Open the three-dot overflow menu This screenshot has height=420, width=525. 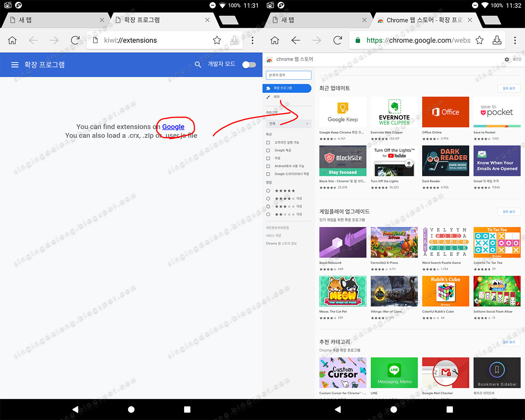pos(515,40)
